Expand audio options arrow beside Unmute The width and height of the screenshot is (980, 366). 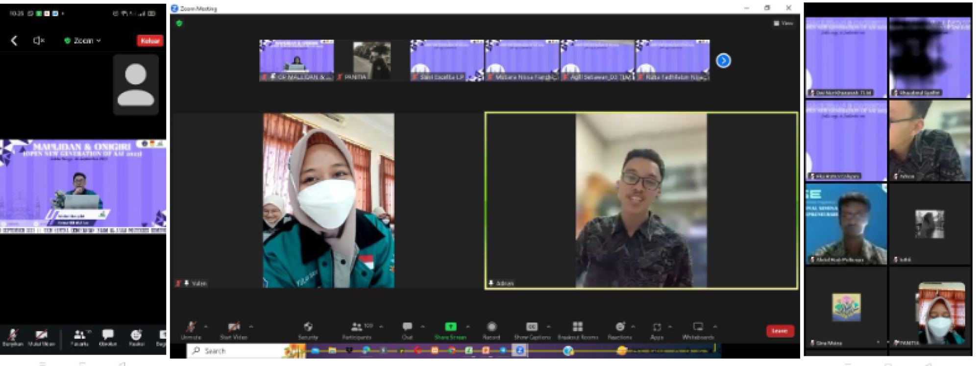point(206,326)
